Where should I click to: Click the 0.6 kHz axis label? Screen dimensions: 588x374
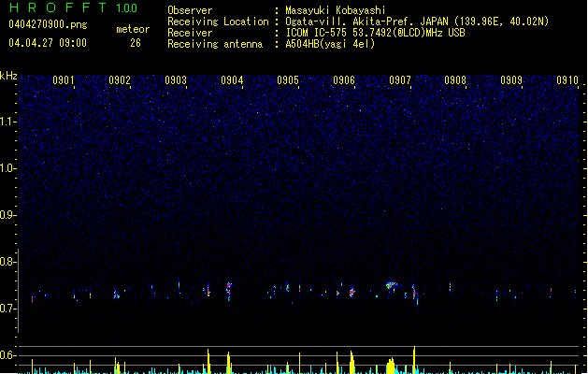(x=7, y=355)
